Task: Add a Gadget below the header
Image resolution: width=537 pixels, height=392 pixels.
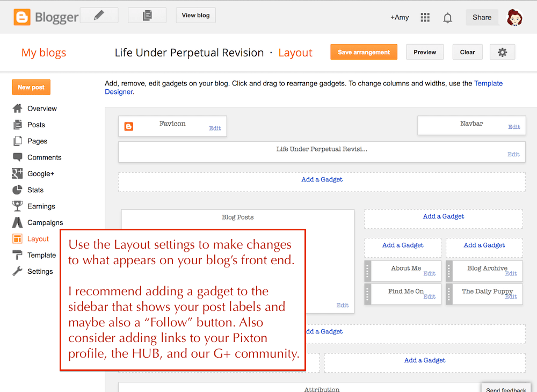Action: pyautogui.click(x=322, y=180)
